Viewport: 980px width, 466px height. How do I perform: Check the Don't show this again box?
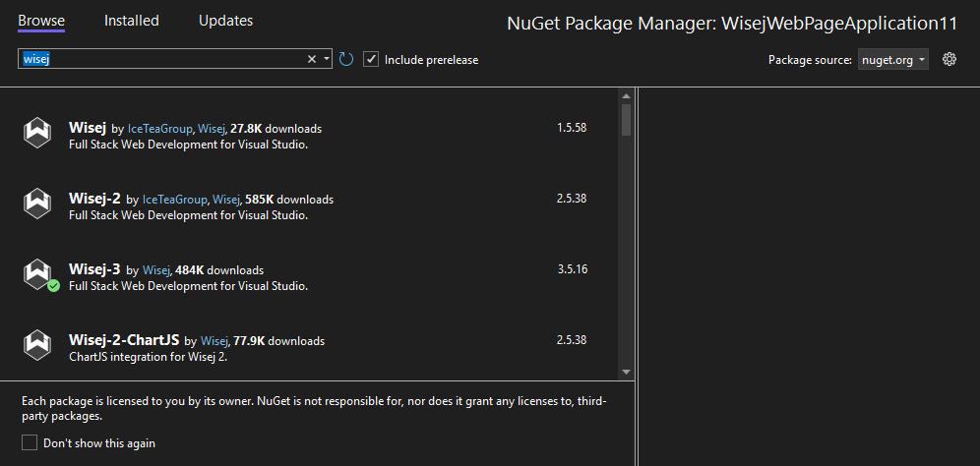pos(30,442)
